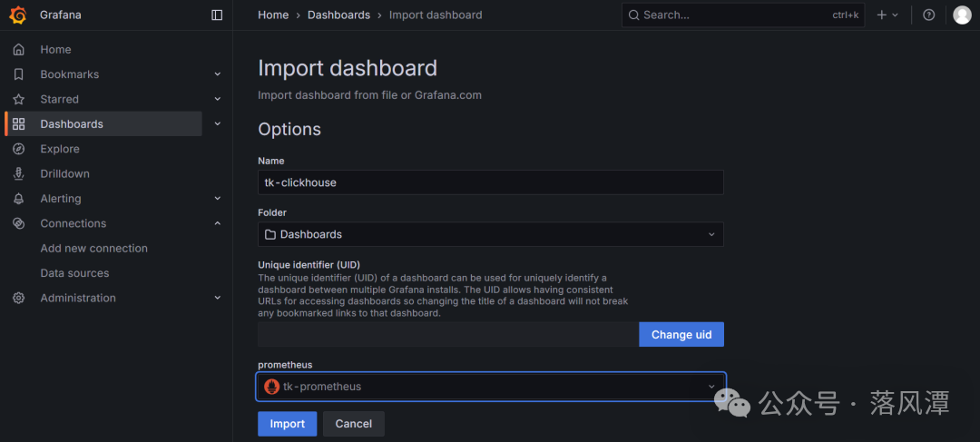The width and height of the screenshot is (980, 442).
Task: Open the chevron next to plus button
Action: coord(895,15)
